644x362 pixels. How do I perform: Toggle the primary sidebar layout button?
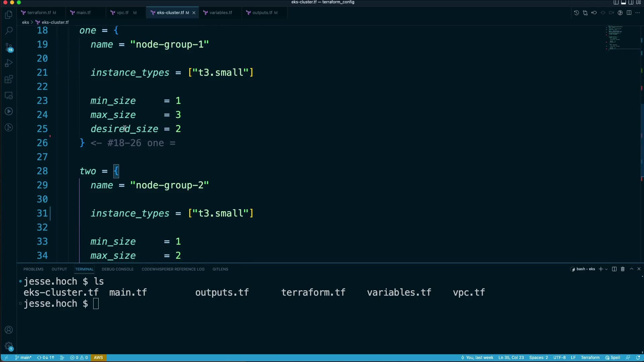click(616, 2)
